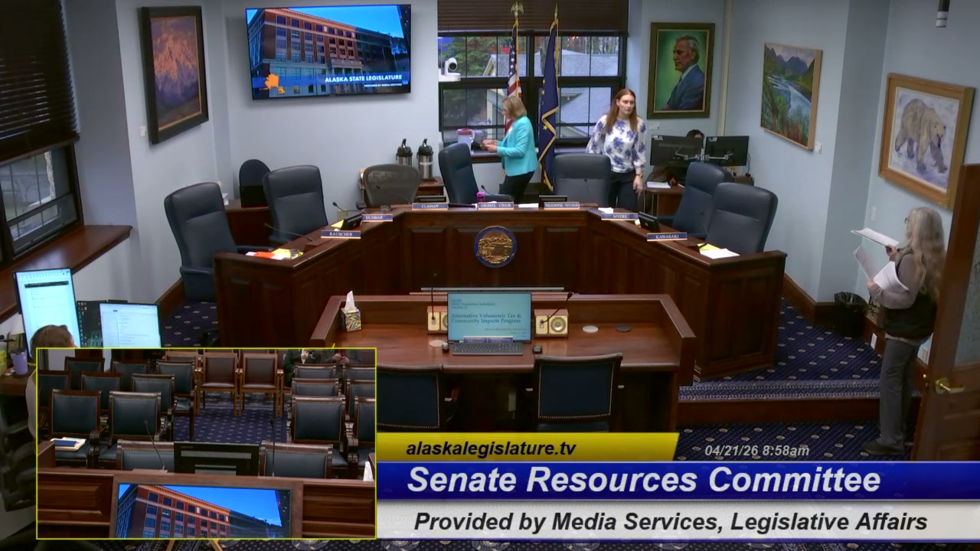Click the Alternative Volumetric Tax presentation monitor
980x551 pixels.
[489, 316]
